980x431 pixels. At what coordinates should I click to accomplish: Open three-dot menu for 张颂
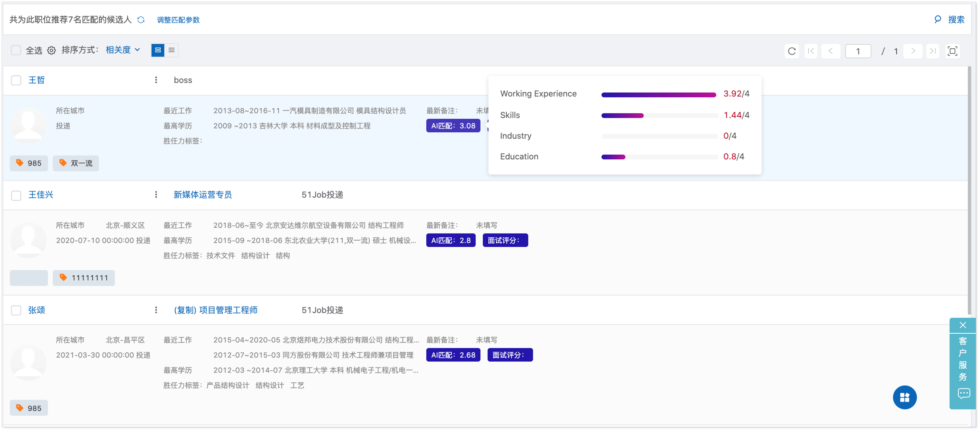(x=156, y=310)
